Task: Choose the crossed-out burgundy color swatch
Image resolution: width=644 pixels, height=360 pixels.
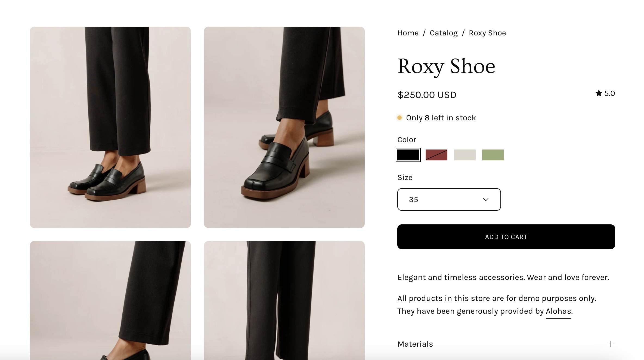Action: click(x=436, y=155)
